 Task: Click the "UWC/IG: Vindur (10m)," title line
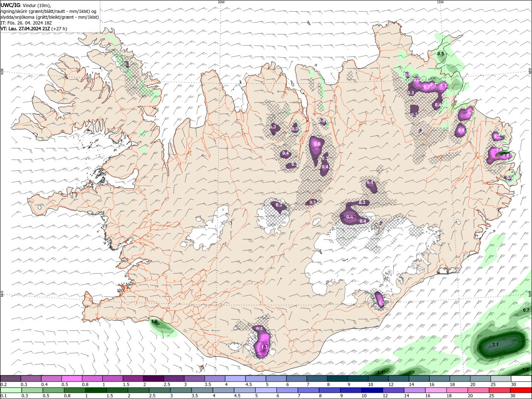(x=26, y=5)
